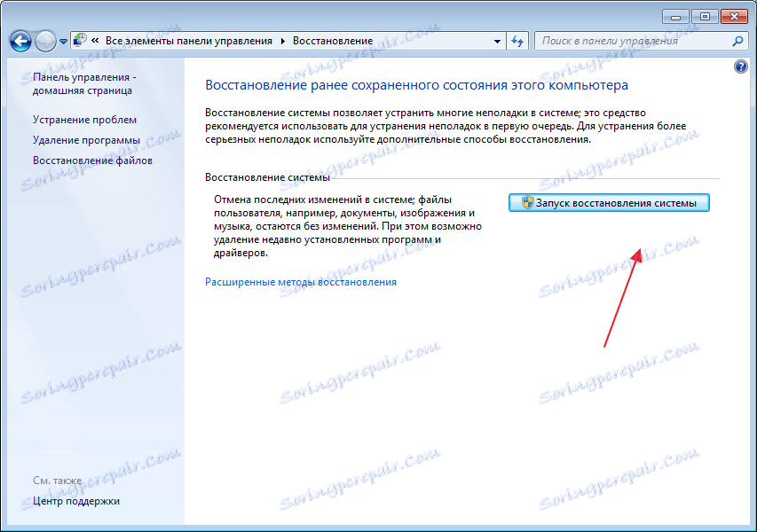This screenshot has height=532, width=757.
Task: Open recent pages dropdown next to navigation arrows
Action: 62,40
